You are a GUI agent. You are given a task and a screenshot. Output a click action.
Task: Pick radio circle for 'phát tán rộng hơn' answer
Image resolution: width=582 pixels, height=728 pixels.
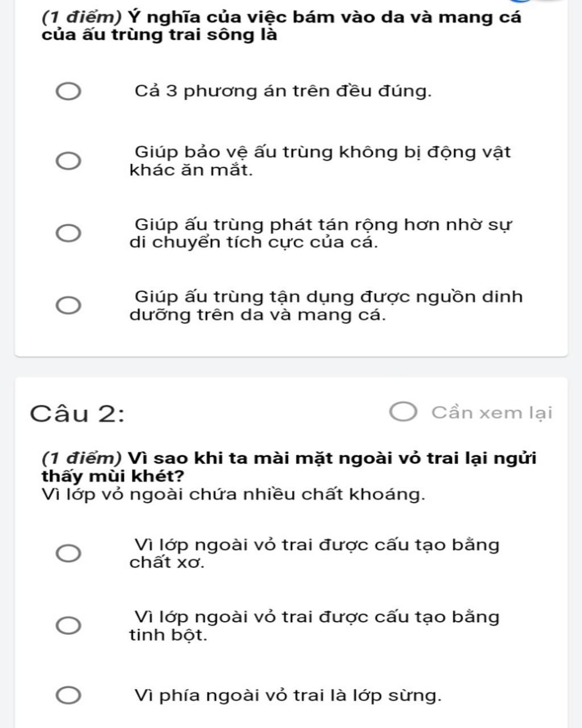68,233
